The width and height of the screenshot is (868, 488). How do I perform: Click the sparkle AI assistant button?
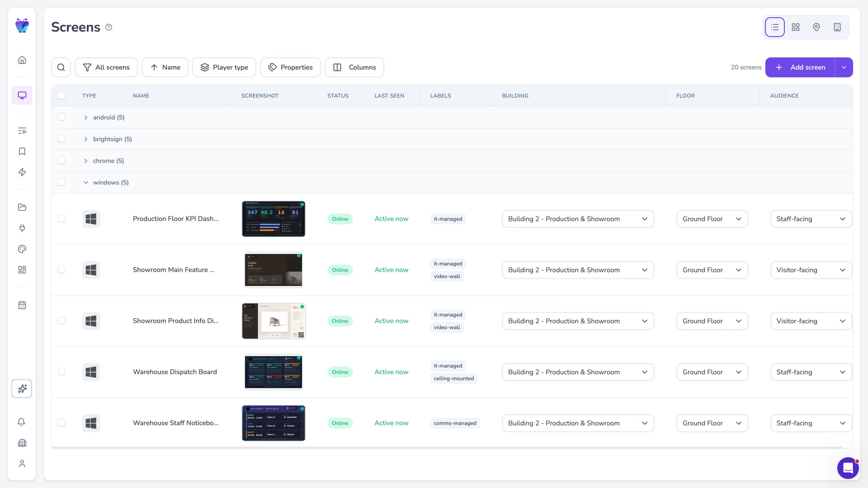(22, 389)
